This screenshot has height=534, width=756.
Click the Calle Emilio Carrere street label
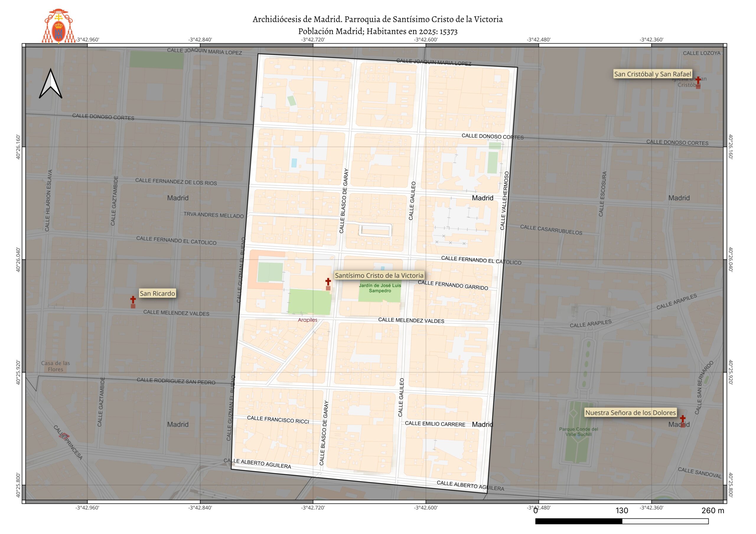(x=435, y=424)
